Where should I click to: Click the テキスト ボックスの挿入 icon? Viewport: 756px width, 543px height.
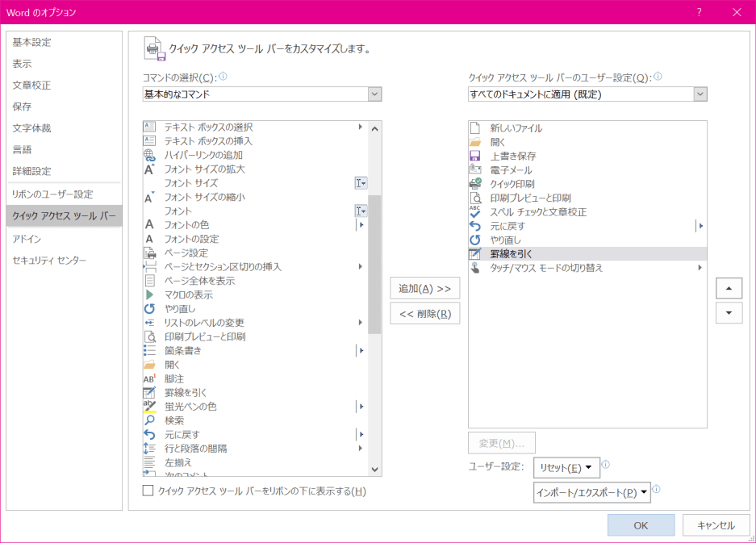tap(149, 141)
